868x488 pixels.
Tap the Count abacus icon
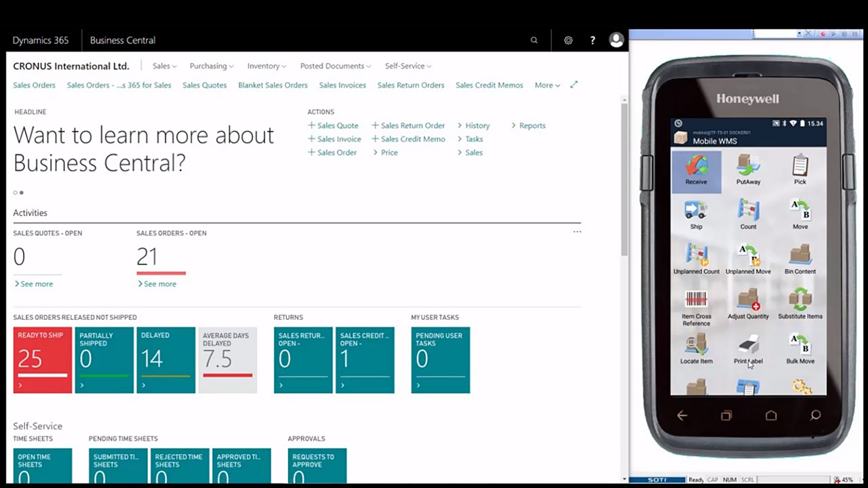point(748,215)
